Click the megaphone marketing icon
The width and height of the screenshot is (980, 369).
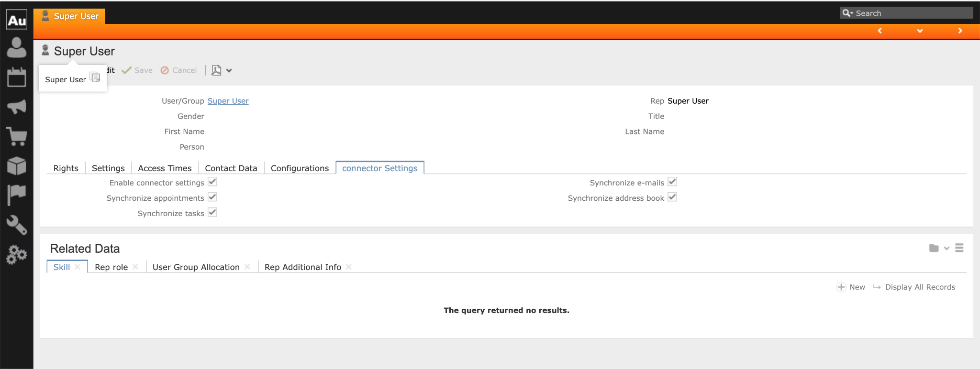pyautogui.click(x=16, y=106)
